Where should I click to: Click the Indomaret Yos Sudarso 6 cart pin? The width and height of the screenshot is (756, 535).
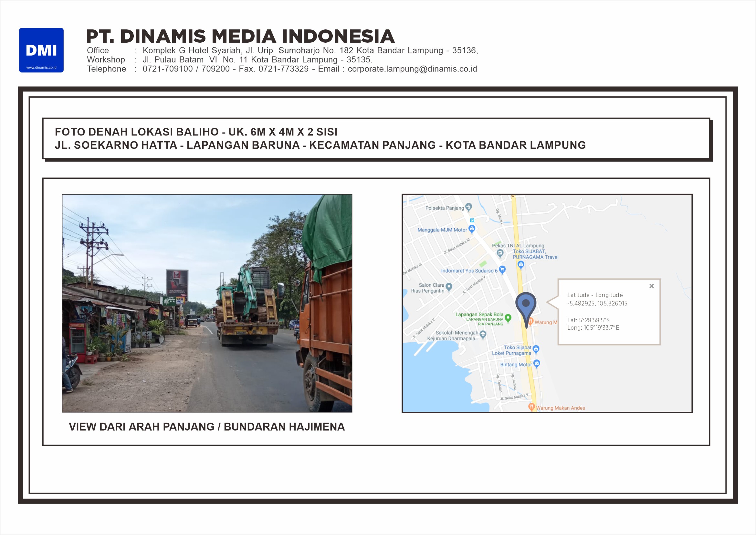[x=502, y=270]
